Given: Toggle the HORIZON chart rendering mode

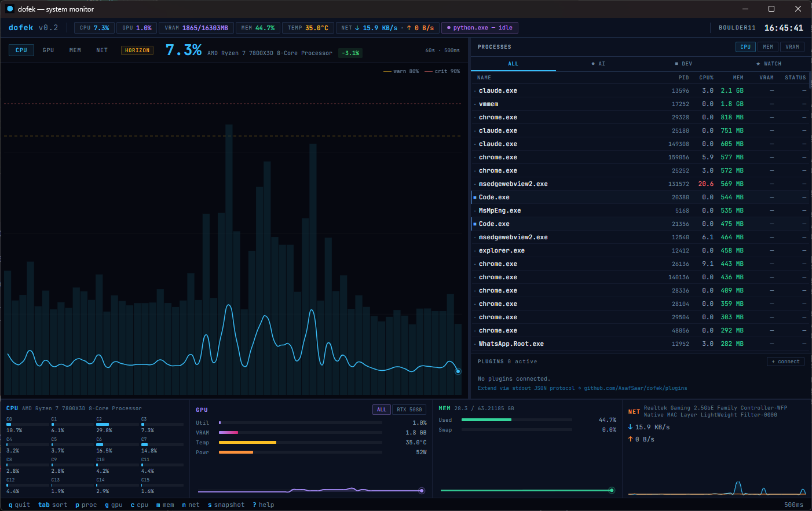Looking at the screenshot, I should [137, 50].
